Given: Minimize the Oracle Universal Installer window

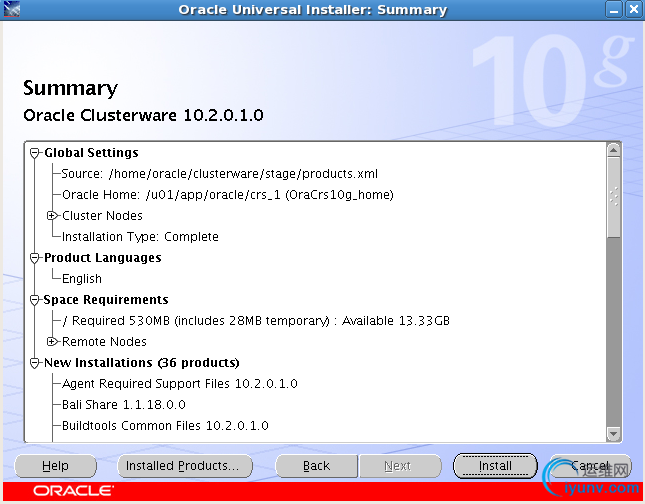Looking at the screenshot, I should 614,9.
